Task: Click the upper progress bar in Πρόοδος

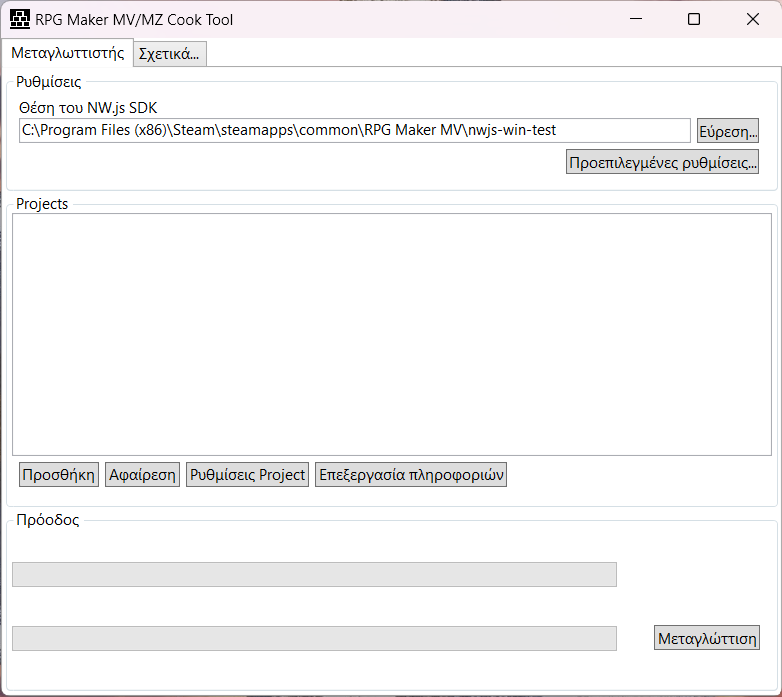Action: pos(314,574)
